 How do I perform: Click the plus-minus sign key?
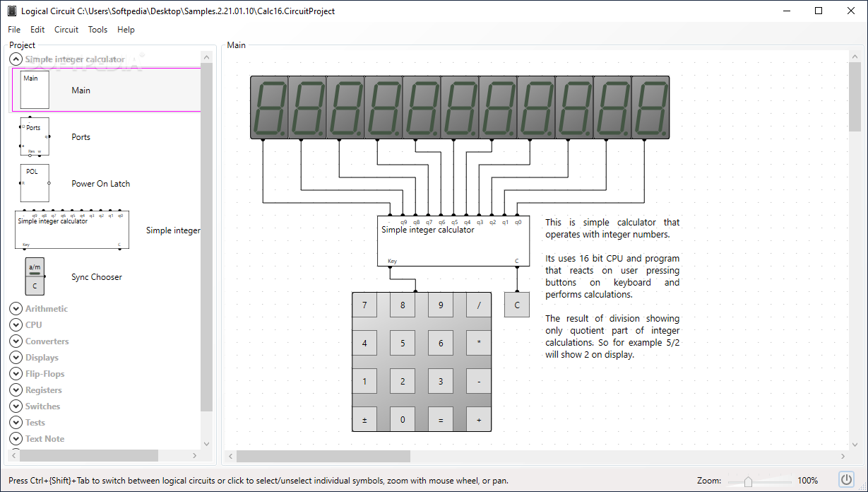pyautogui.click(x=364, y=420)
